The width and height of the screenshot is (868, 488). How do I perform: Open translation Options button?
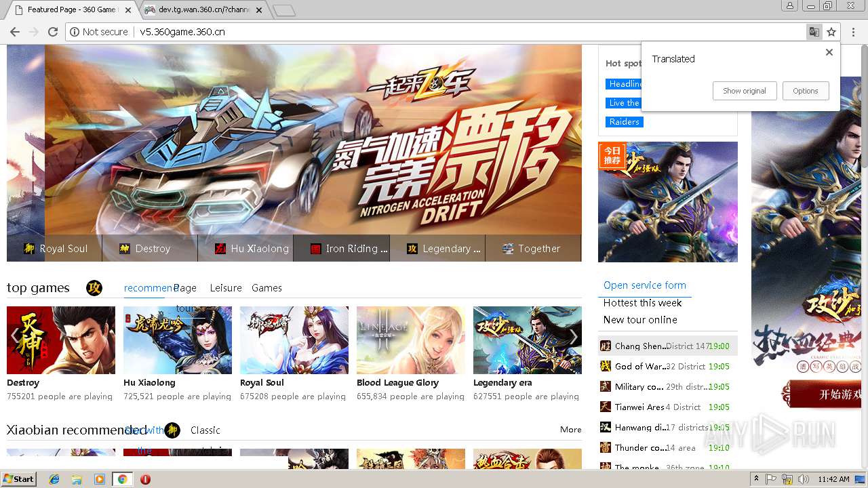[806, 91]
